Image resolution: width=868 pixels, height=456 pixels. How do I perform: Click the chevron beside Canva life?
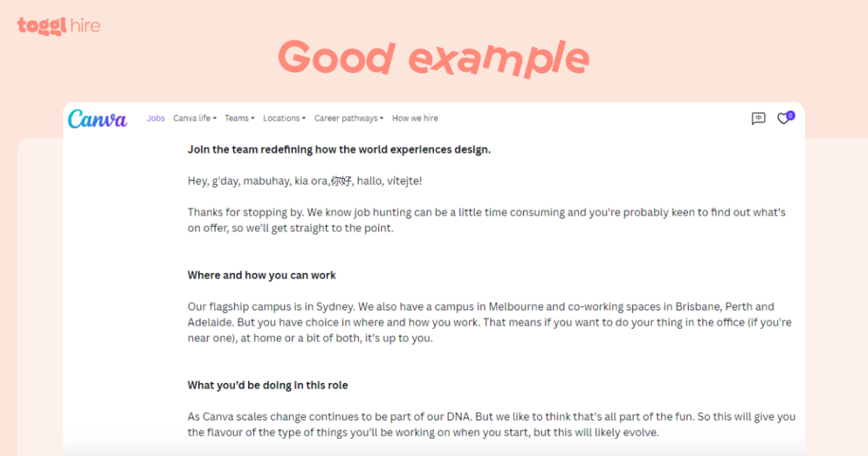click(x=214, y=118)
